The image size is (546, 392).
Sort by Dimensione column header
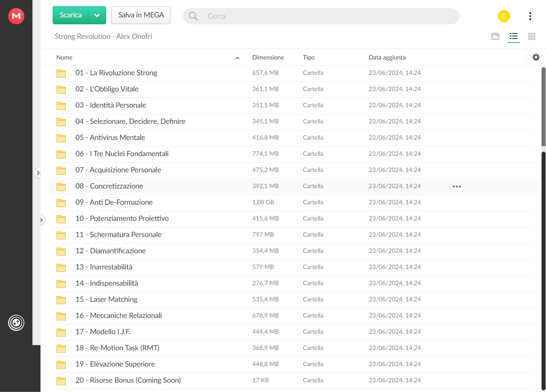tap(268, 57)
